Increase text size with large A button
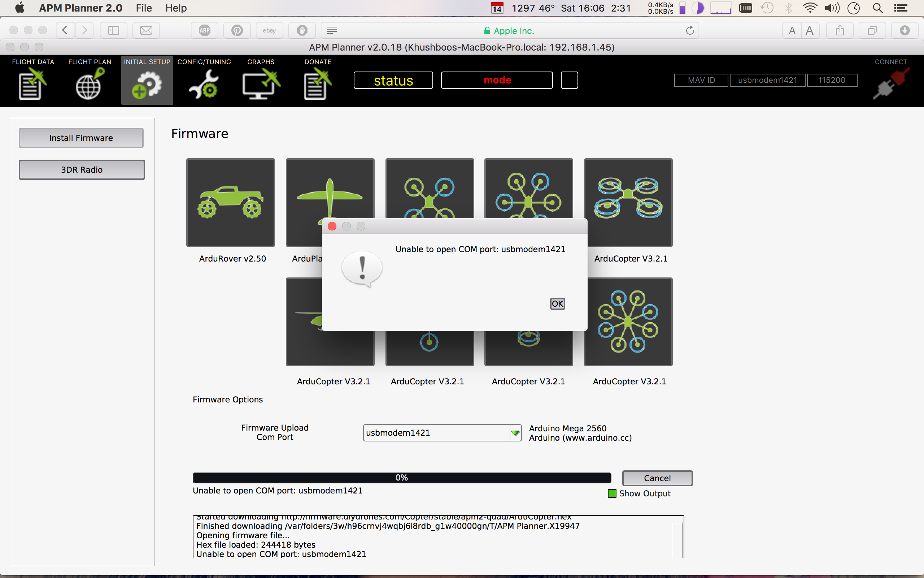The image size is (924, 578). 810,30
